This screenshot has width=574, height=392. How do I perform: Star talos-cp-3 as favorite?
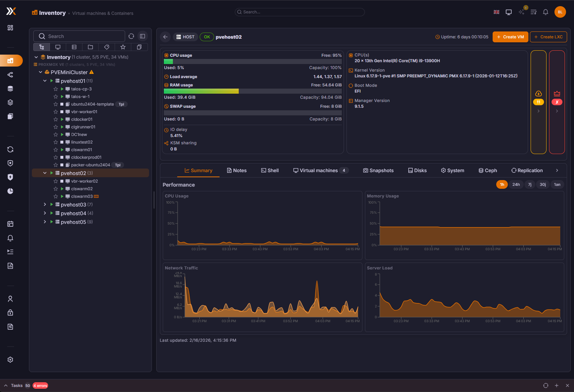click(56, 89)
